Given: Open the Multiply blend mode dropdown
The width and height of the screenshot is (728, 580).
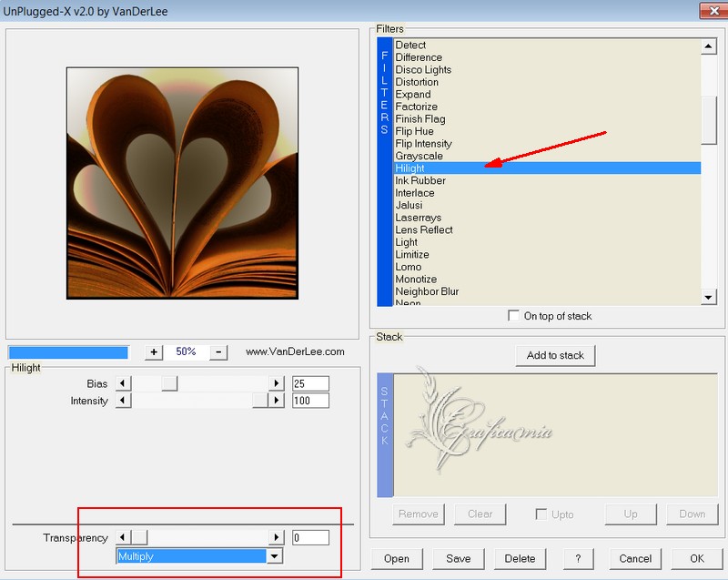Looking at the screenshot, I should point(275,555).
